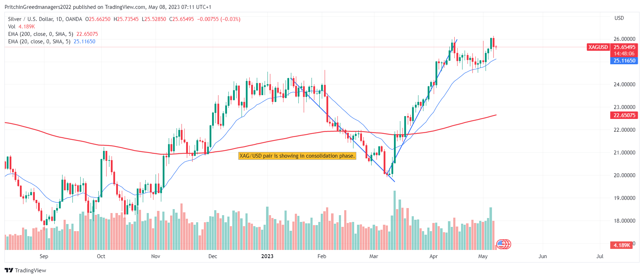The image size is (644, 278).
Task: Click the blue 25.11650 EMA price tag
Action: [x=624, y=61]
